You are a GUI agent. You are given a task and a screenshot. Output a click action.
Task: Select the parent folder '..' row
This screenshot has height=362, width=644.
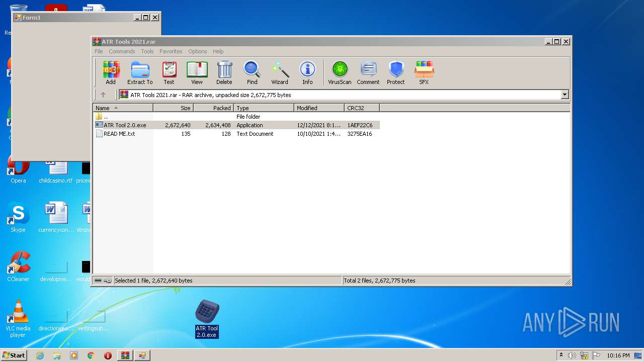pyautogui.click(x=236, y=117)
